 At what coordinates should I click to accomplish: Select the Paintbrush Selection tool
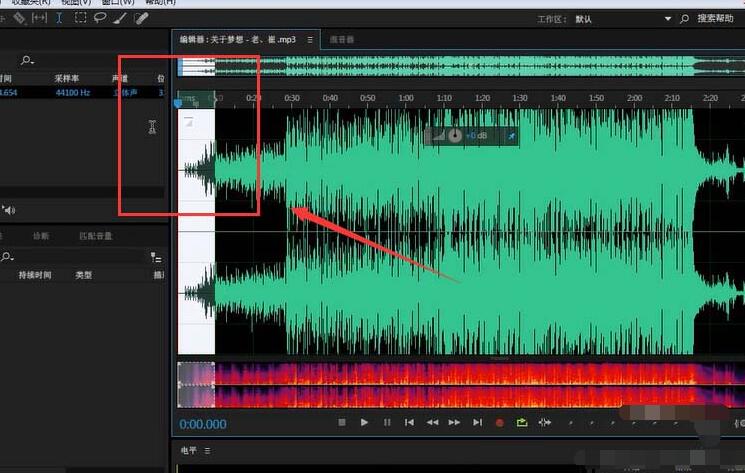pyautogui.click(x=120, y=18)
